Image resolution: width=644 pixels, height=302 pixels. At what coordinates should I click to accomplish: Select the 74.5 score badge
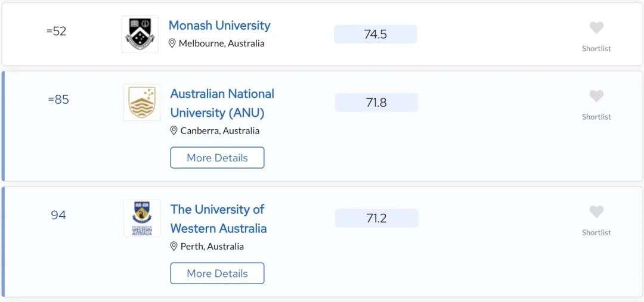tap(376, 34)
